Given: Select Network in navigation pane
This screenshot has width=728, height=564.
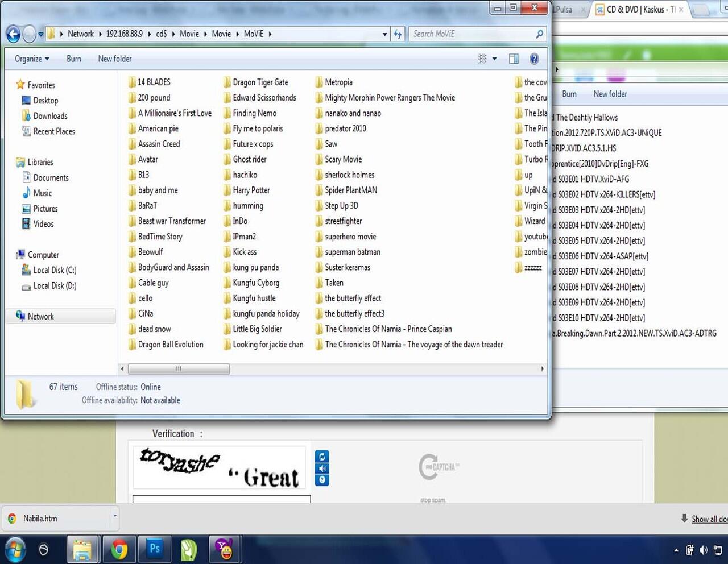Looking at the screenshot, I should pyautogui.click(x=61, y=317).
